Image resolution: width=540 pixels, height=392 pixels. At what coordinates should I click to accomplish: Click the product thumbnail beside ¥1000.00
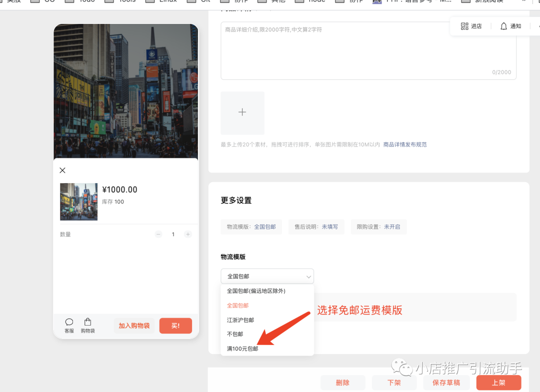click(x=79, y=202)
